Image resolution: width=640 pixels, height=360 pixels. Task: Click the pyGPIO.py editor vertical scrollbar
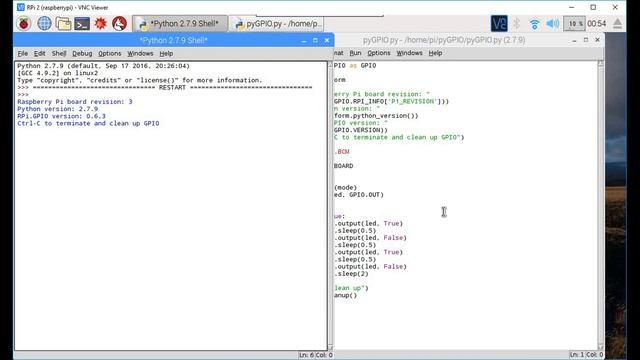[x=600, y=205]
